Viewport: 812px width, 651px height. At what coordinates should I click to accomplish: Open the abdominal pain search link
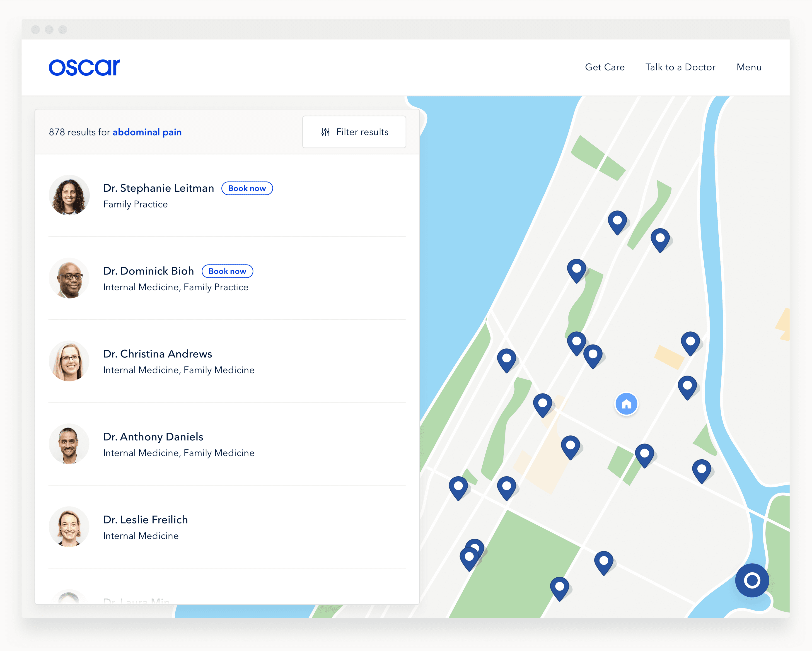(x=147, y=132)
